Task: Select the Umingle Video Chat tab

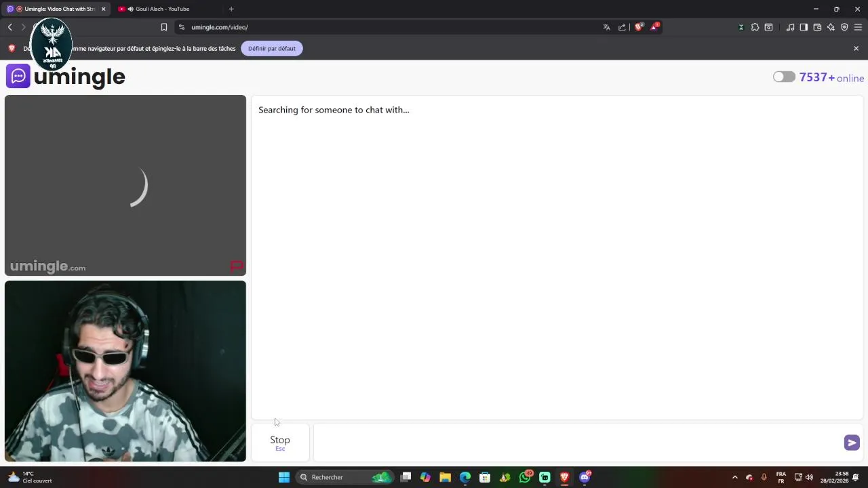Action: [x=56, y=9]
